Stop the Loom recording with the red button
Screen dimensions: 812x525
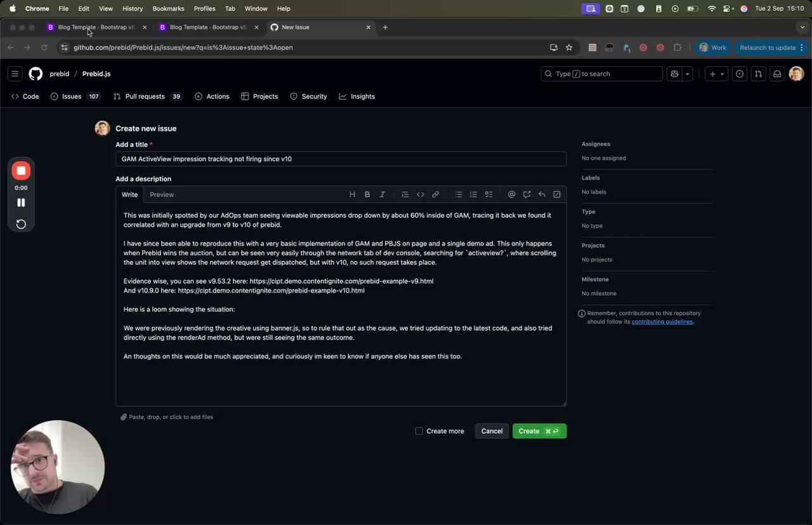click(21, 171)
